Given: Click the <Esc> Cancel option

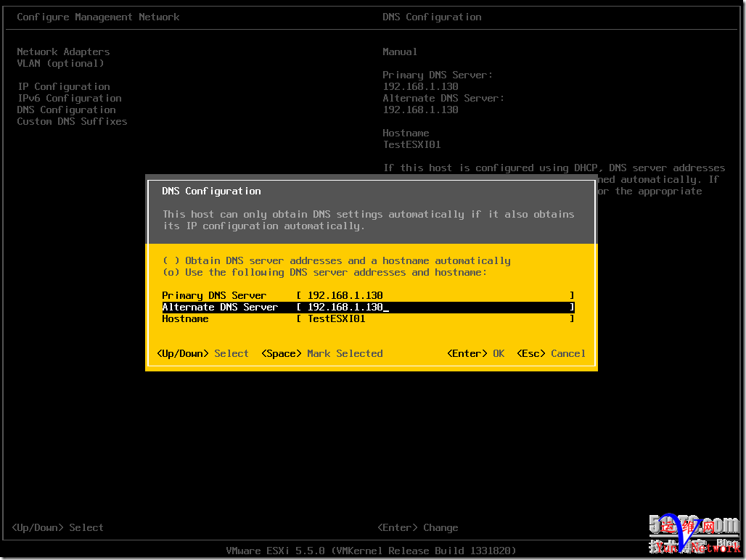Looking at the screenshot, I should 551,353.
